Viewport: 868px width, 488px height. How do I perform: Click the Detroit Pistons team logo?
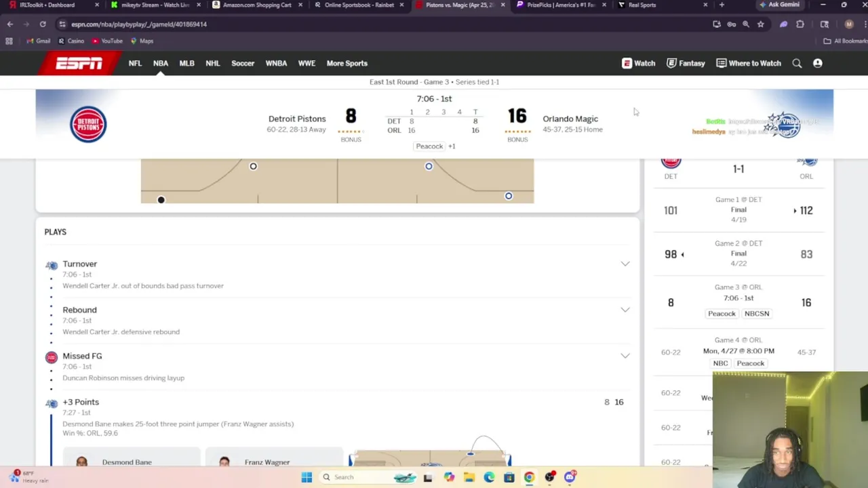tap(88, 124)
